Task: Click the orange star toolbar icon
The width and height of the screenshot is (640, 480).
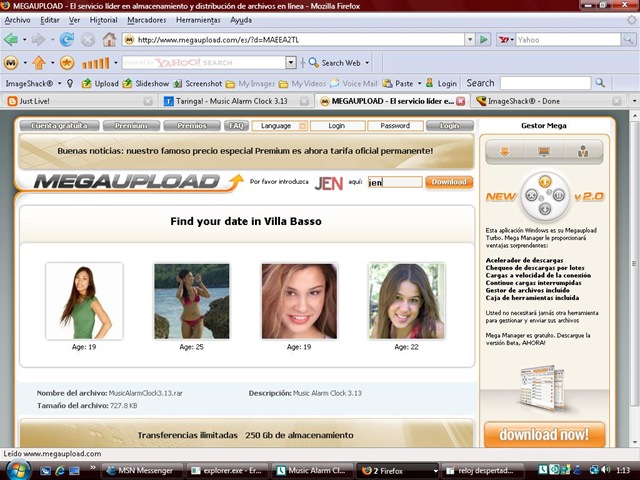Action: pyautogui.click(x=67, y=62)
